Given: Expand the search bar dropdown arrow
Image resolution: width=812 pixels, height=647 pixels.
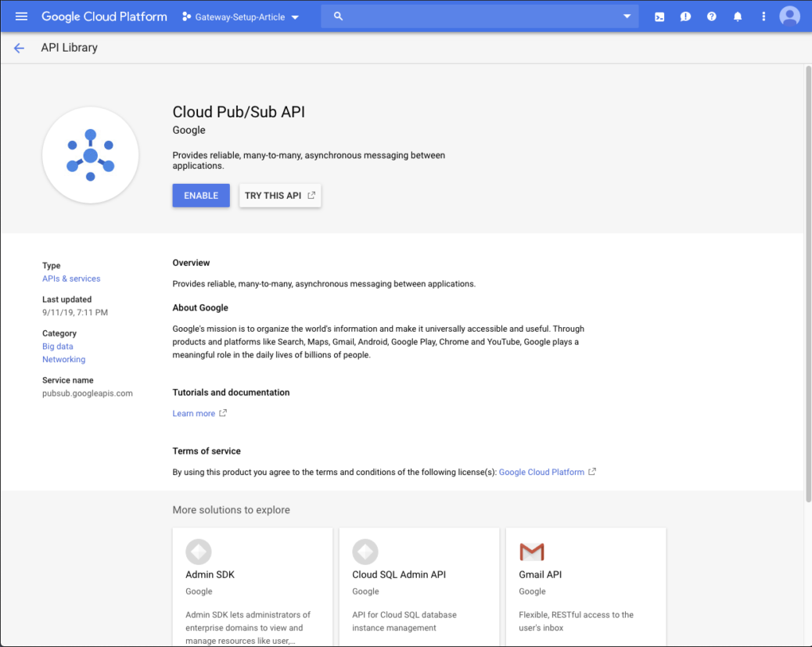Looking at the screenshot, I should click(627, 16).
